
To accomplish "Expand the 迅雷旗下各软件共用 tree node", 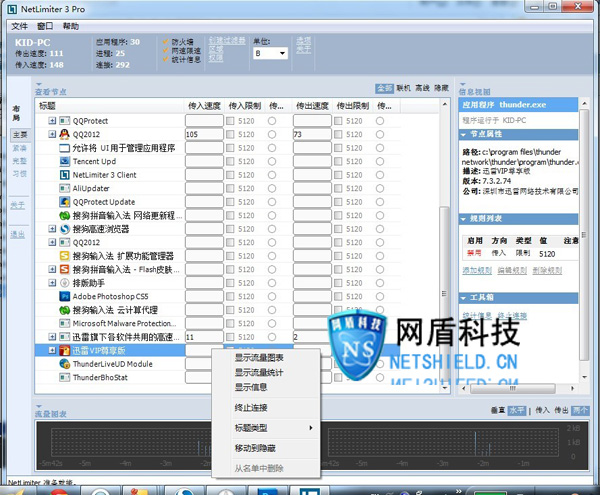I will pyautogui.click(x=52, y=337).
